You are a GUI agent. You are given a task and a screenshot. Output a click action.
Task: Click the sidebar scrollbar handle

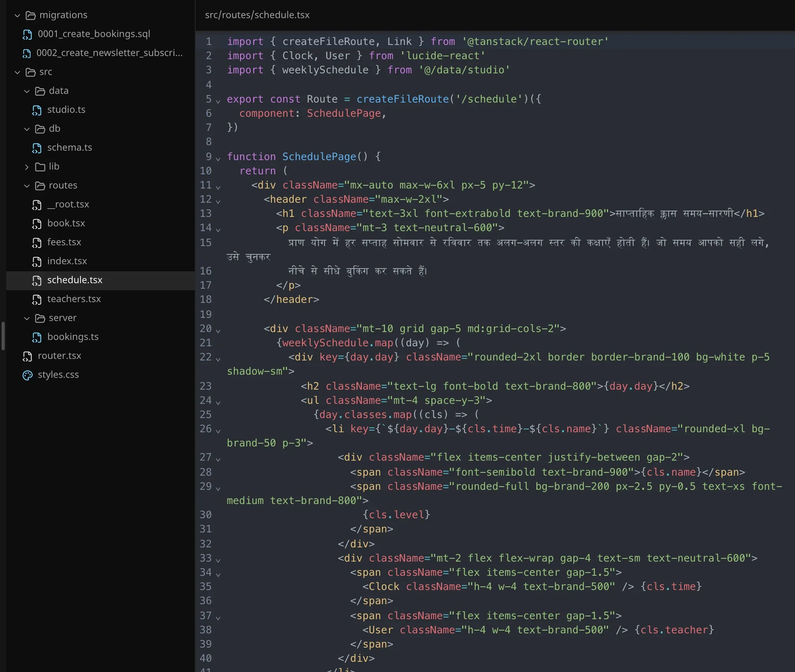coord(3,336)
